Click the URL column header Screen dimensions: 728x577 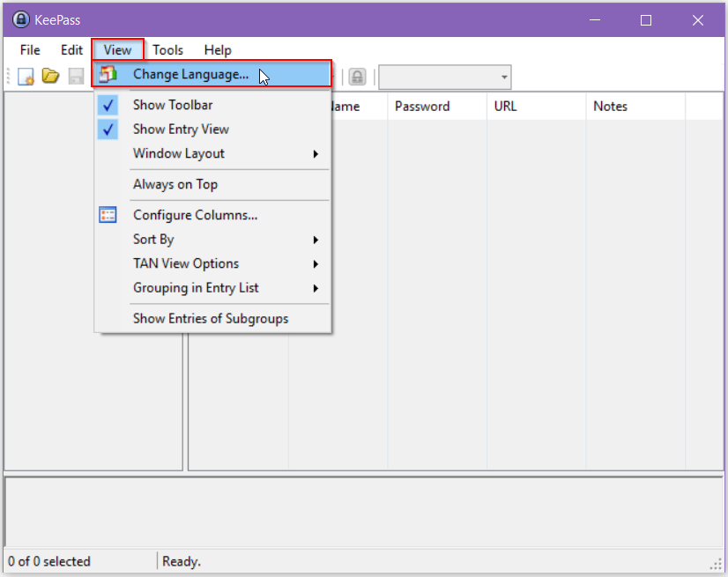click(x=536, y=107)
